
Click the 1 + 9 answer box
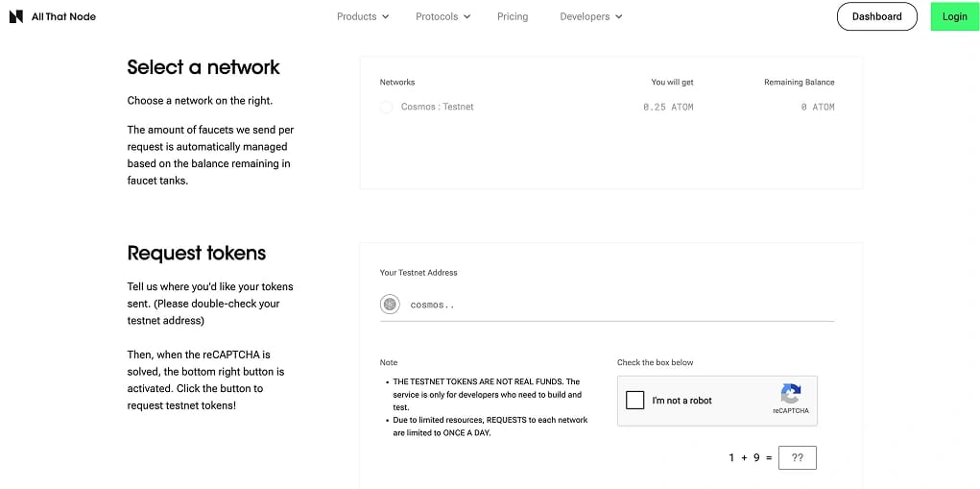pos(797,457)
